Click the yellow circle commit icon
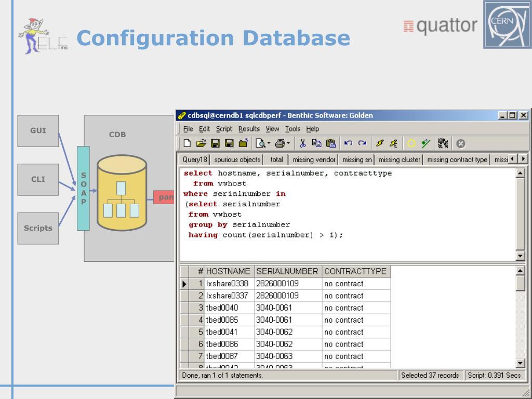The image size is (532, 399). [411, 143]
